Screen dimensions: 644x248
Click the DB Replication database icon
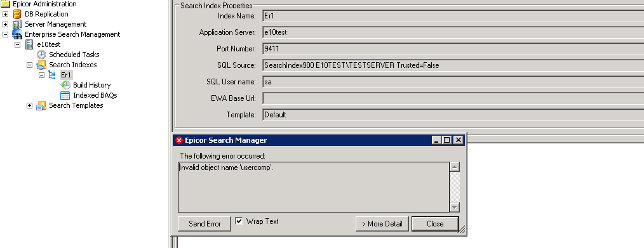pos(17,14)
